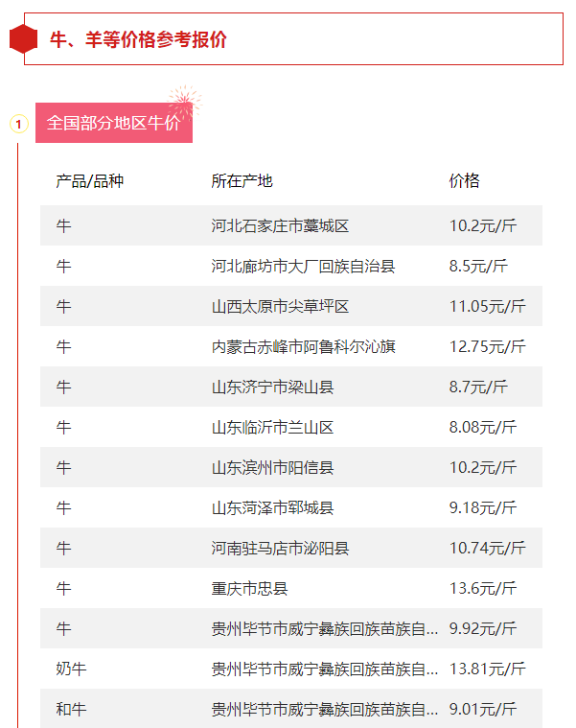
Task: Click the red hexagon icon beside the title
Action: (23, 39)
